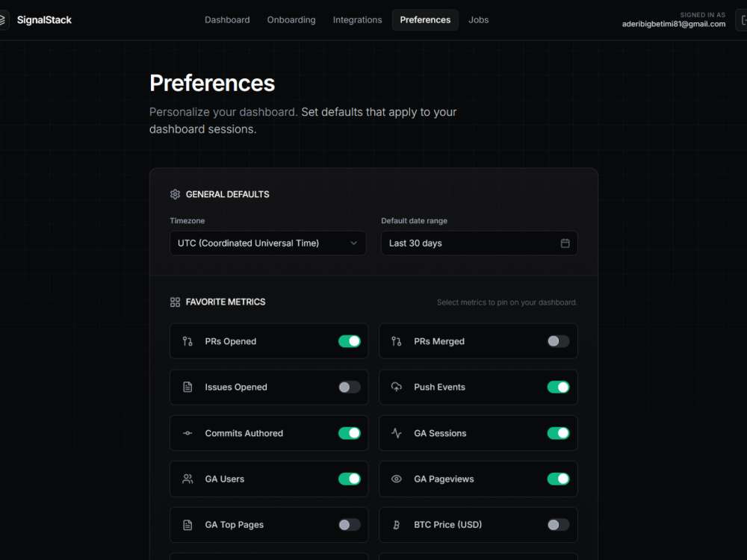Viewport: 747px width, 560px height.
Task: Click the Commits Authored commit icon
Action: pyautogui.click(x=187, y=433)
